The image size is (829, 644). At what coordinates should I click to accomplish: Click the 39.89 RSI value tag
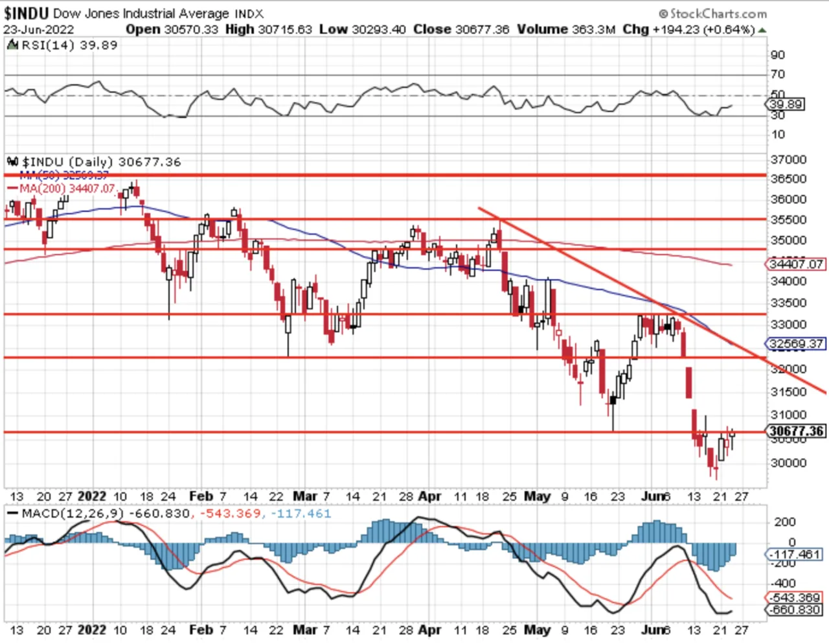tap(786, 104)
